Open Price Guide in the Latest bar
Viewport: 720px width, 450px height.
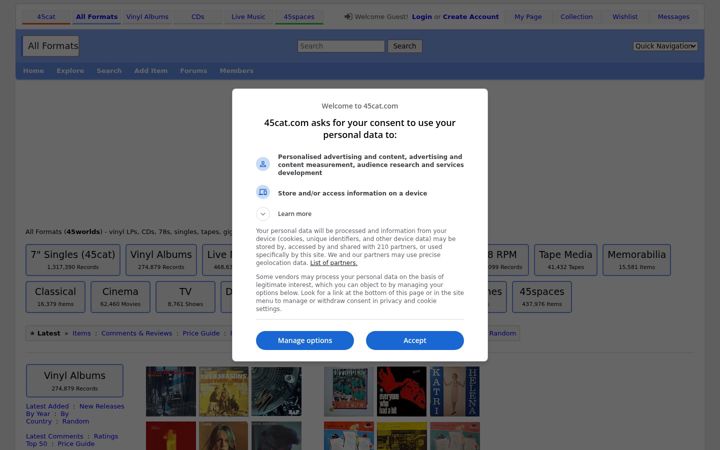[201, 333]
